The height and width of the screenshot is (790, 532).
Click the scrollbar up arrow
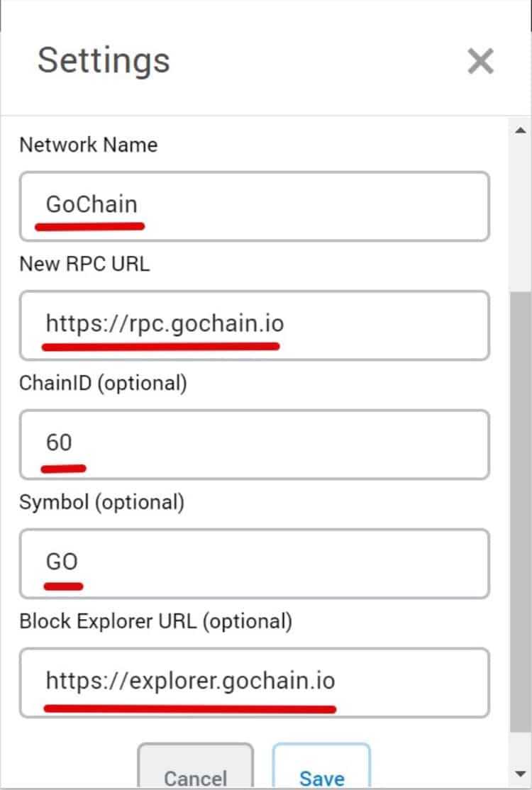[519, 129]
